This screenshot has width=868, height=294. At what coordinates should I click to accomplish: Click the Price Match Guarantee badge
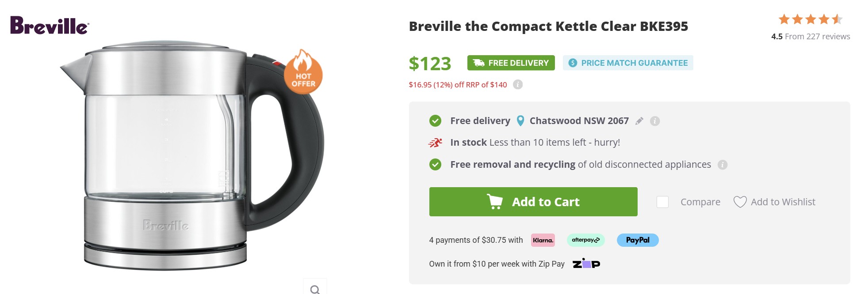[x=628, y=63]
